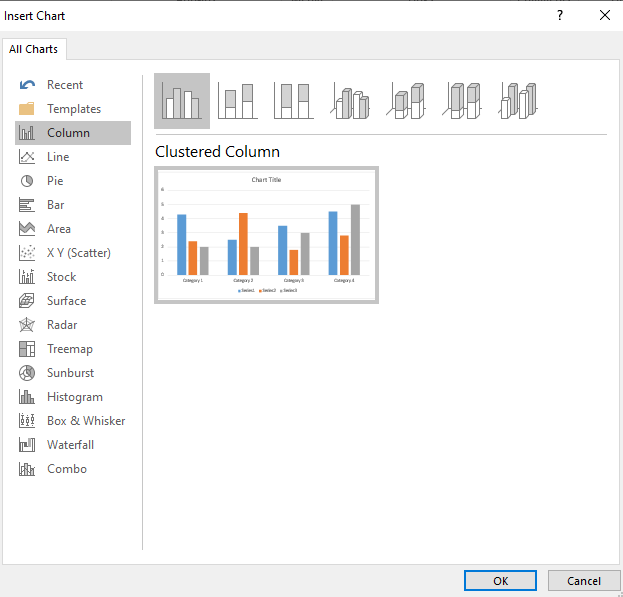Click the Combo chart icon
The image size is (623, 597).
(27, 469)
